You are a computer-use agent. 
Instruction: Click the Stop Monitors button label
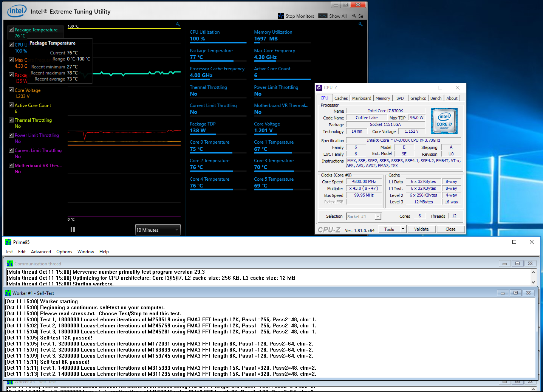point(300,16)
